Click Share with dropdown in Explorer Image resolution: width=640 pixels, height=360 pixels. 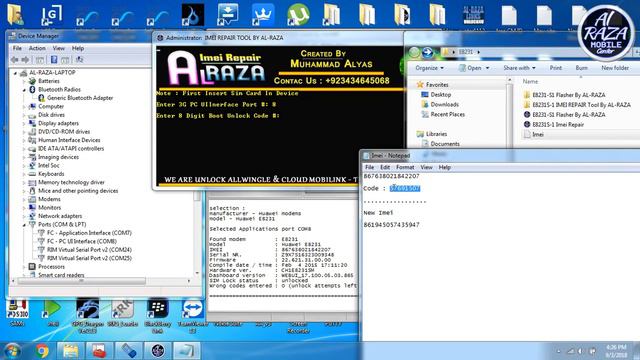click(x=519, y=68)
